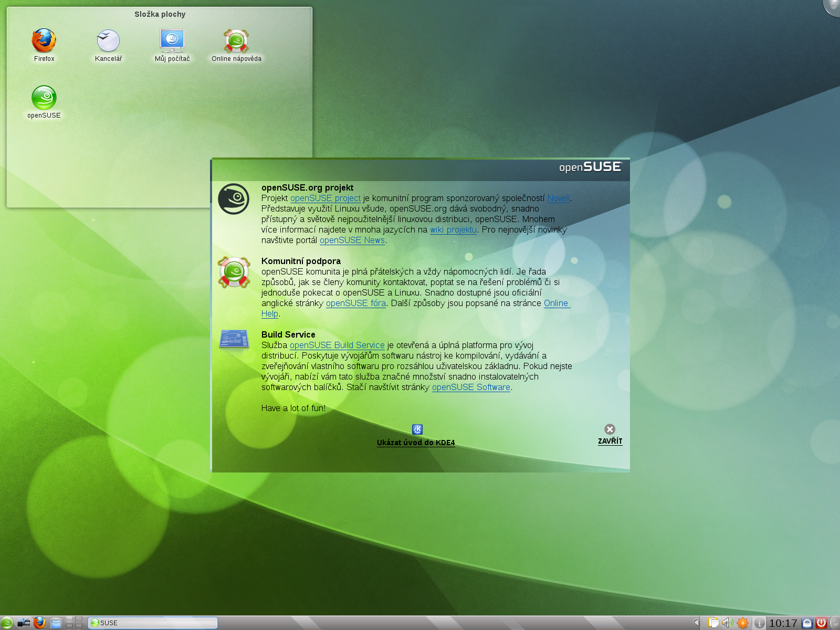Select the SUSE task in the taskbar
840x630 pixels.
click(x=153, y=623)
